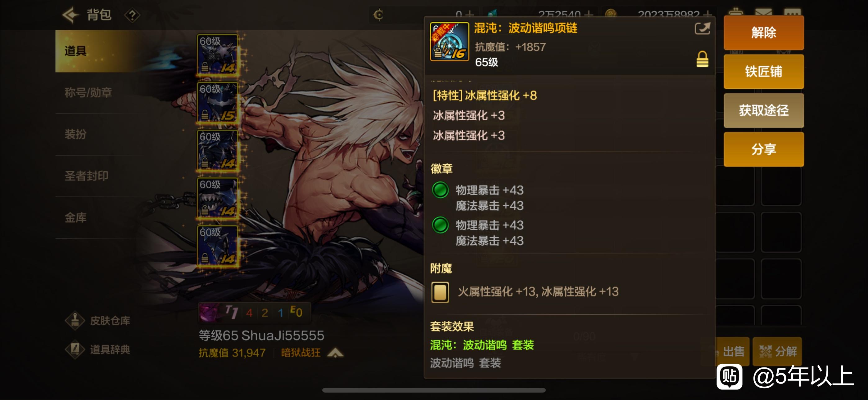
Task: Open the 铁匠铺 blacksmith button
Action: tap(764, 71)
